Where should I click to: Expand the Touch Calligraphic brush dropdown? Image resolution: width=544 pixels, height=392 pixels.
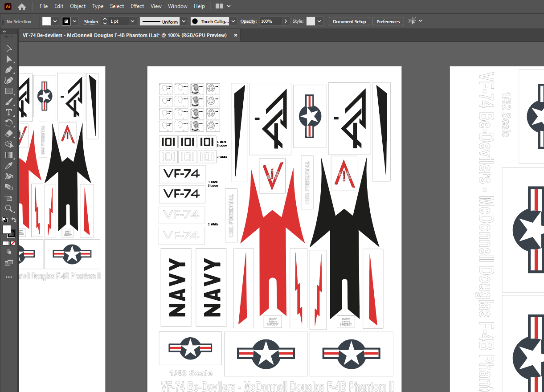coord(233,21)
